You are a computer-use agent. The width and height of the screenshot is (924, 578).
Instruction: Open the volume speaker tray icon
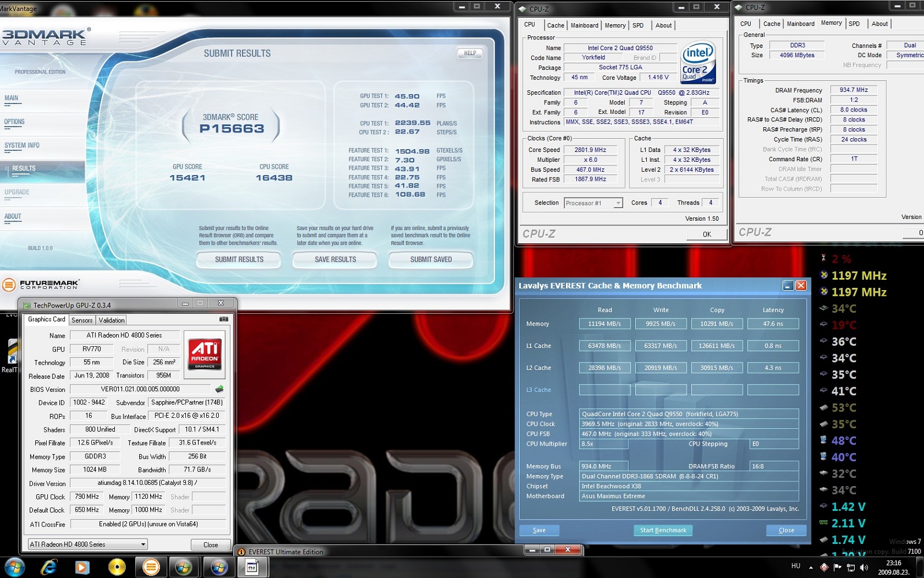(x=864, y=568)
